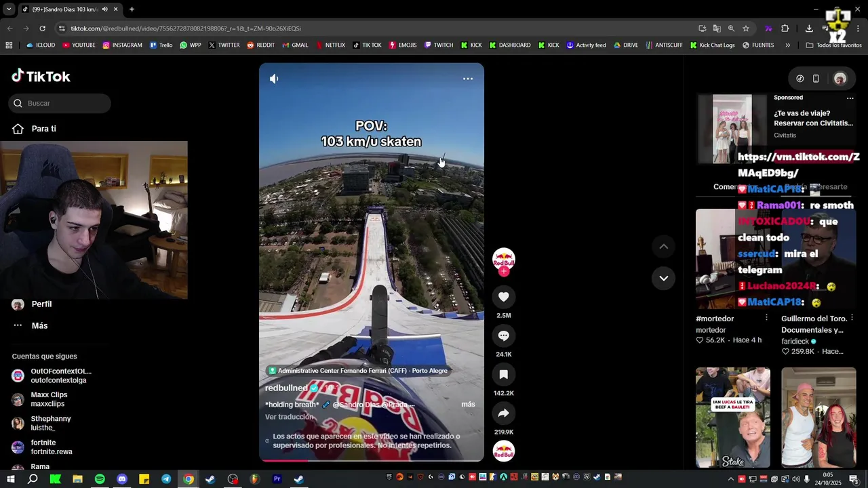Open Discord from the taskbar

click(x=122, y=479)
